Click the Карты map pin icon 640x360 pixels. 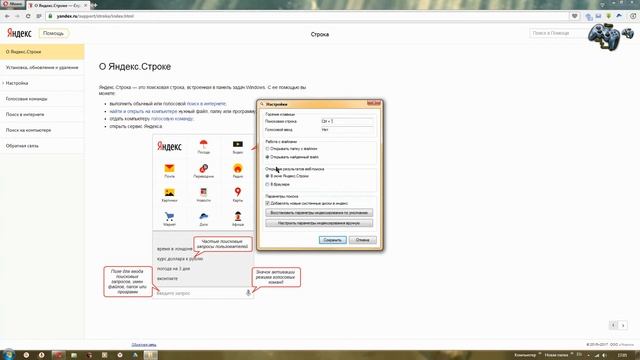[x=238, y=192]
